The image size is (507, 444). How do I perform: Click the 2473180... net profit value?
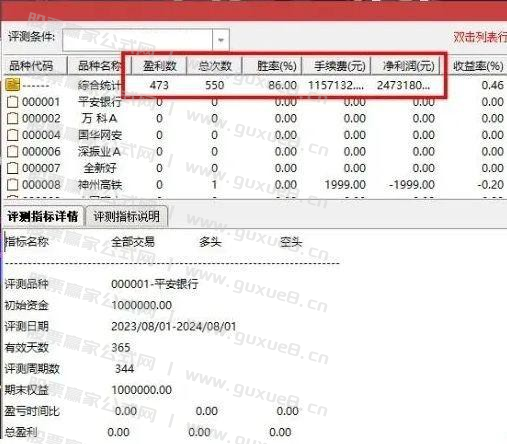tap(403, 85)
